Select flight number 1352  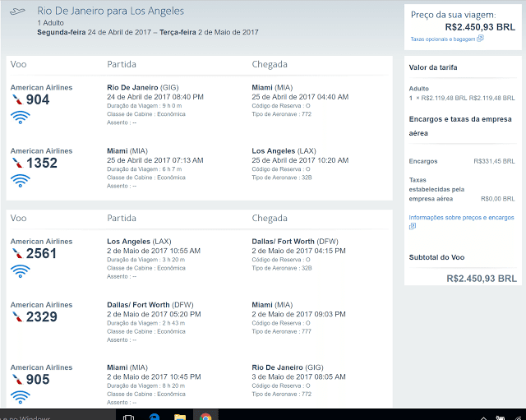point(42,163)
